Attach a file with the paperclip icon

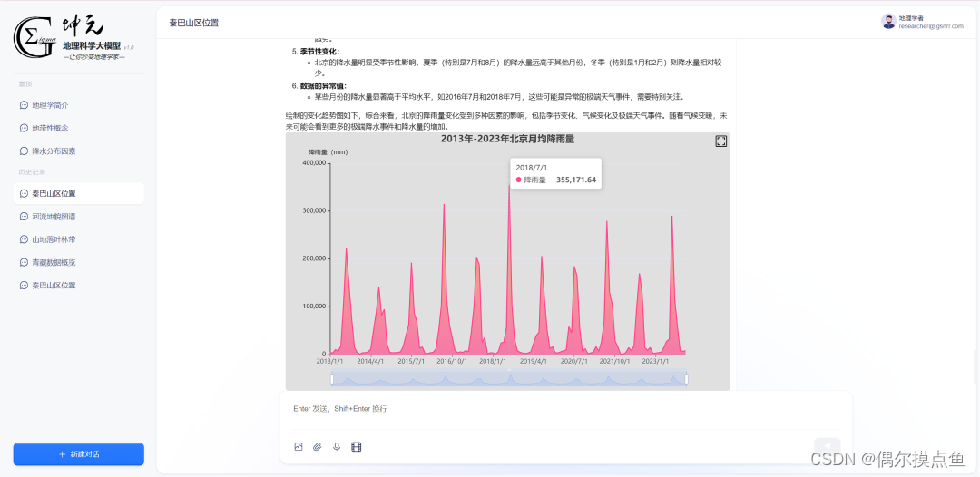[318, 446]
